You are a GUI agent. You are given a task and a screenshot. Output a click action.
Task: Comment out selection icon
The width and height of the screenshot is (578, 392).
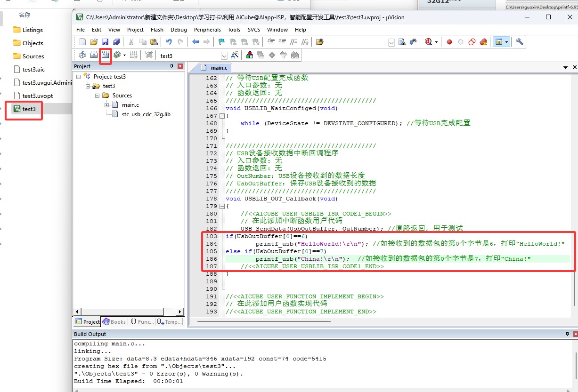pos(293,42)
